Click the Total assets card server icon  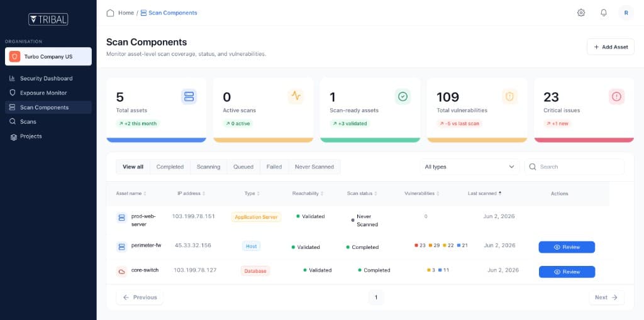click(189, 97)
